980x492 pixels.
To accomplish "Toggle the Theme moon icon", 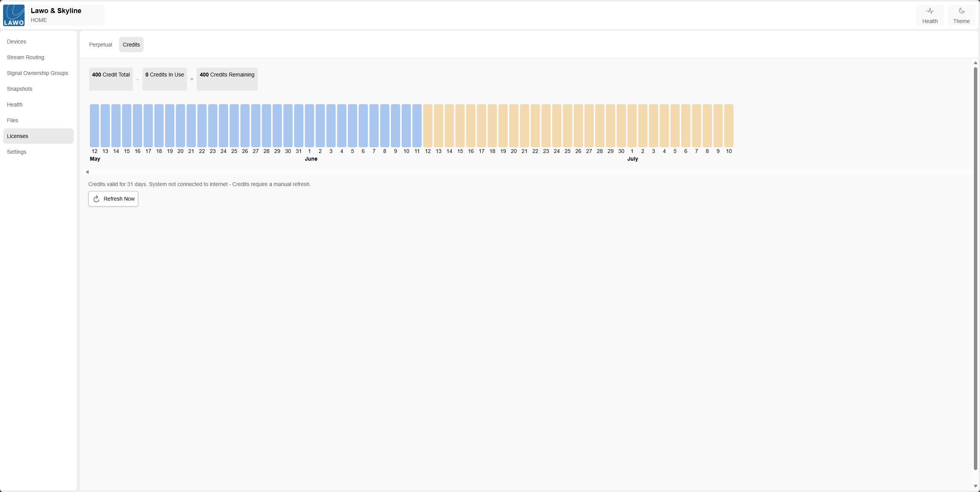I will (961, 11).
